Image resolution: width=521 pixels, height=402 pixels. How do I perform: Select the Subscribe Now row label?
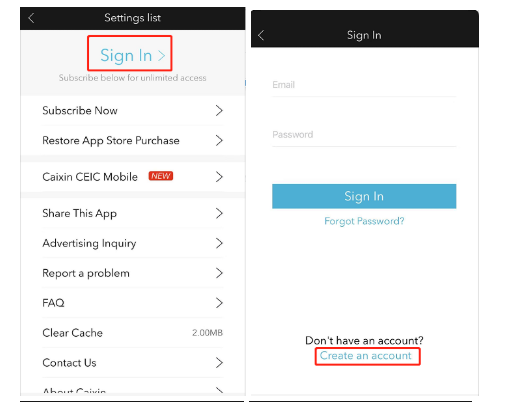point(80,110)
